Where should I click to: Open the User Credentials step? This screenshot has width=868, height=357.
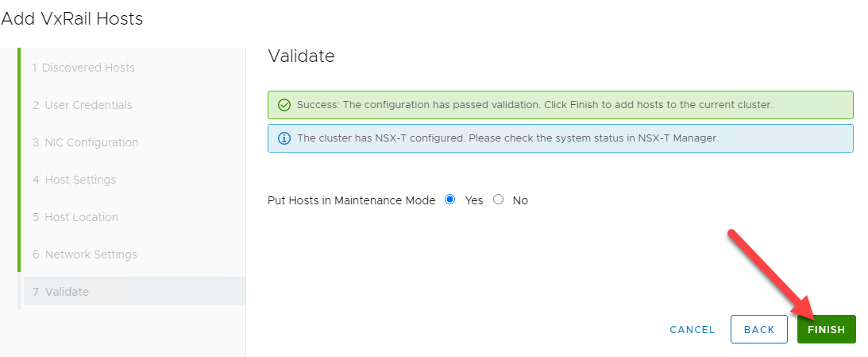(83, 105)
